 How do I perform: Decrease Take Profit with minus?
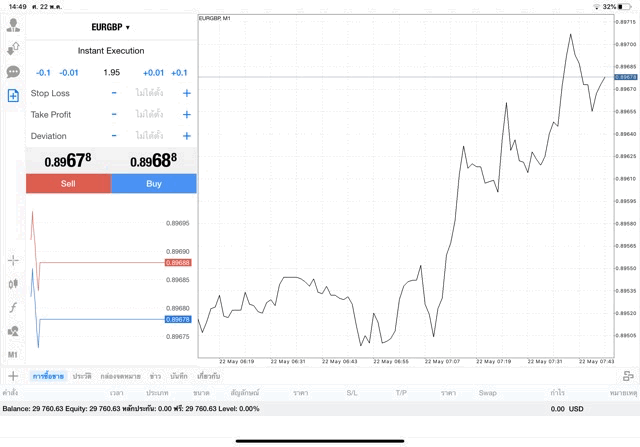click(114, 114)
